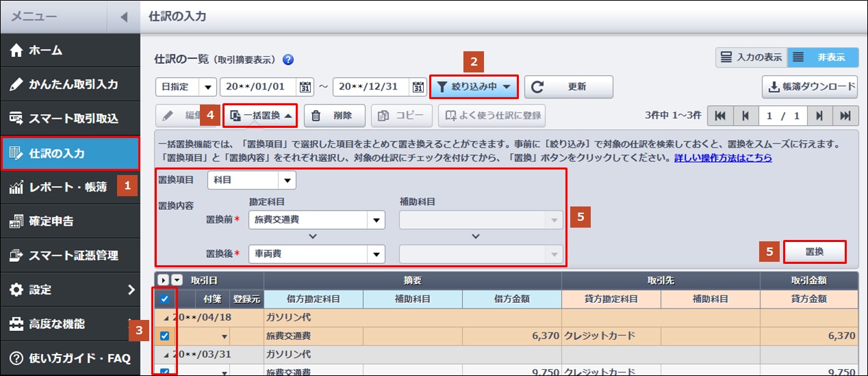Expand the 置換後 車両費 account dropdown
868x376 pixels.
(376, 254)
